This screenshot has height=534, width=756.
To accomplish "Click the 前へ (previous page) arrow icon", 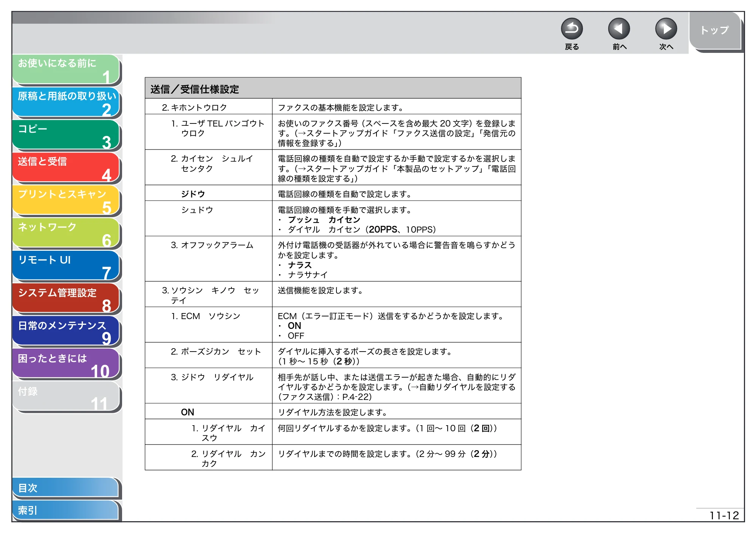I will 619,29.
